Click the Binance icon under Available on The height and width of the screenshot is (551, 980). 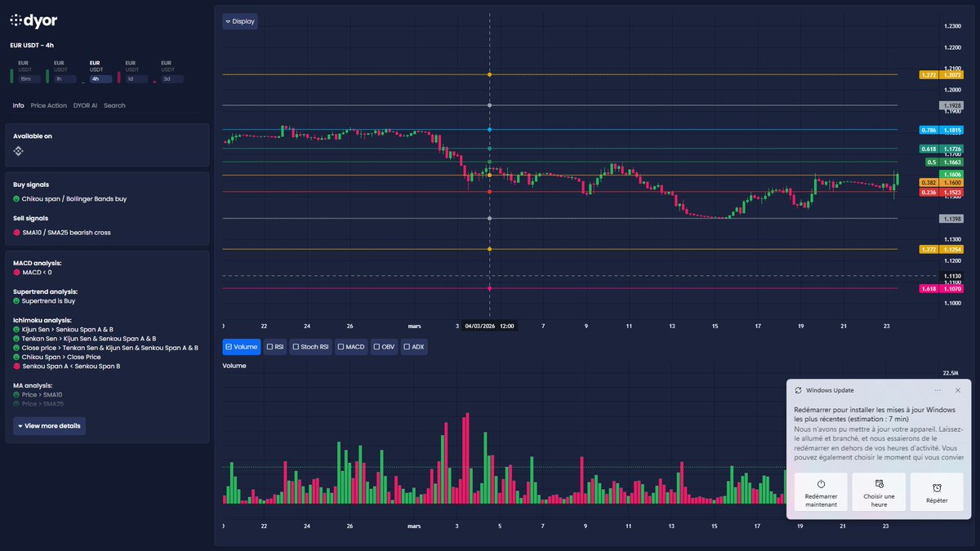[18, 150]
